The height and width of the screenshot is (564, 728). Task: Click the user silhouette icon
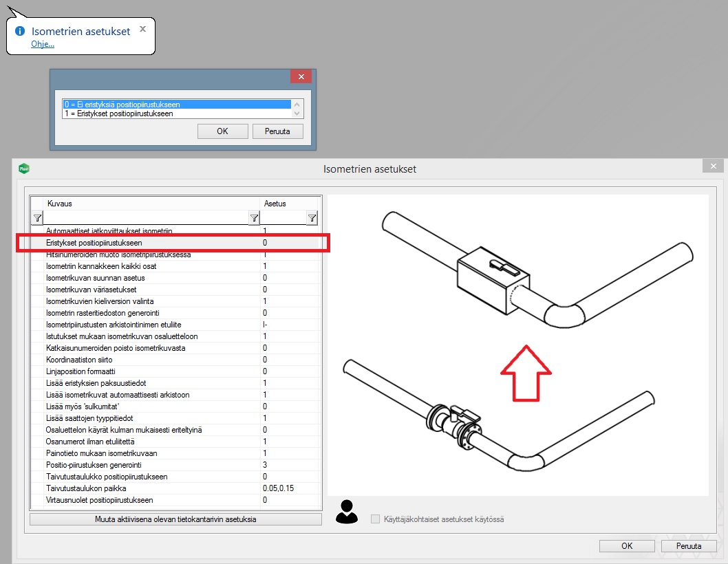[x=346, y=512]
